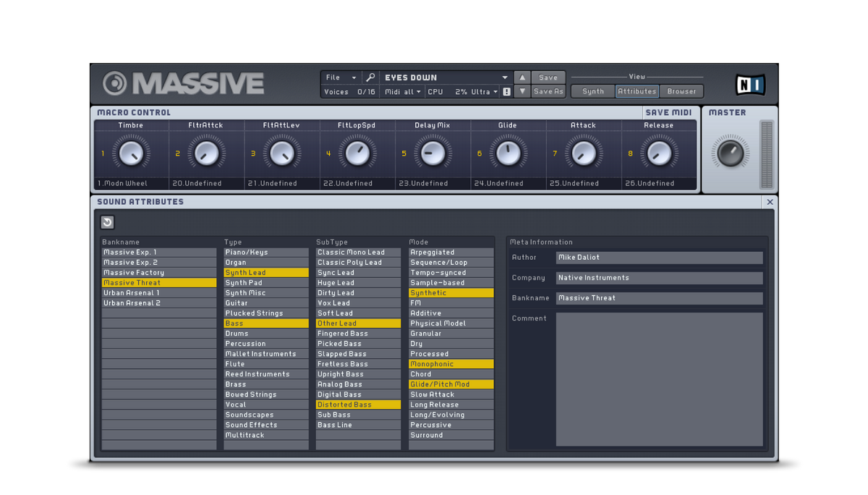The width and height of the screenshot is (868, 495).
Task: Toggle Monophonic mode attribute
Action: (x=451, y=364)
